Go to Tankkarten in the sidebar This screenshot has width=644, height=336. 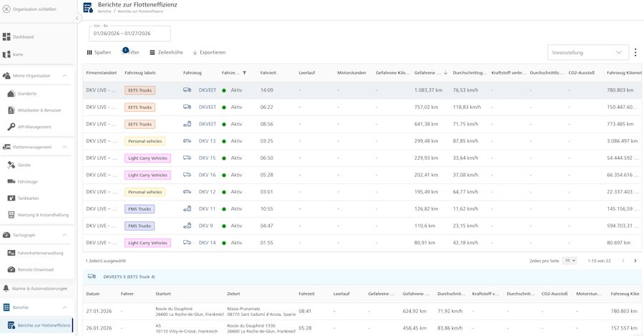[28, 198]
